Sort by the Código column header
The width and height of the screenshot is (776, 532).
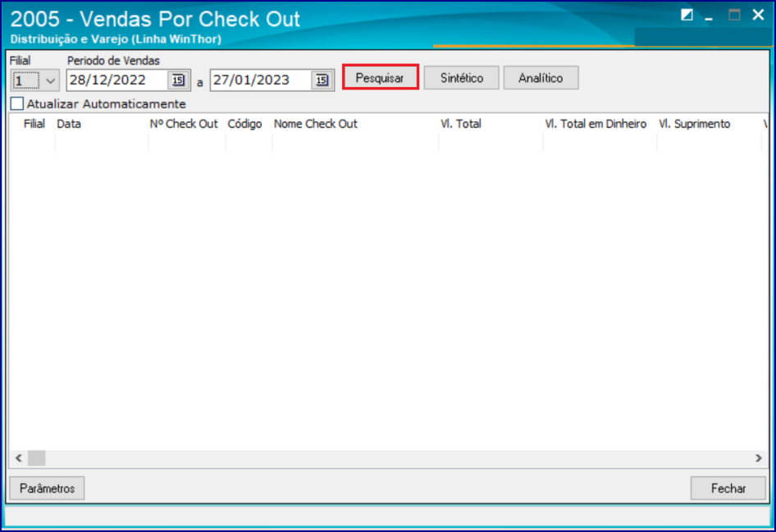[x=249, y=124]
